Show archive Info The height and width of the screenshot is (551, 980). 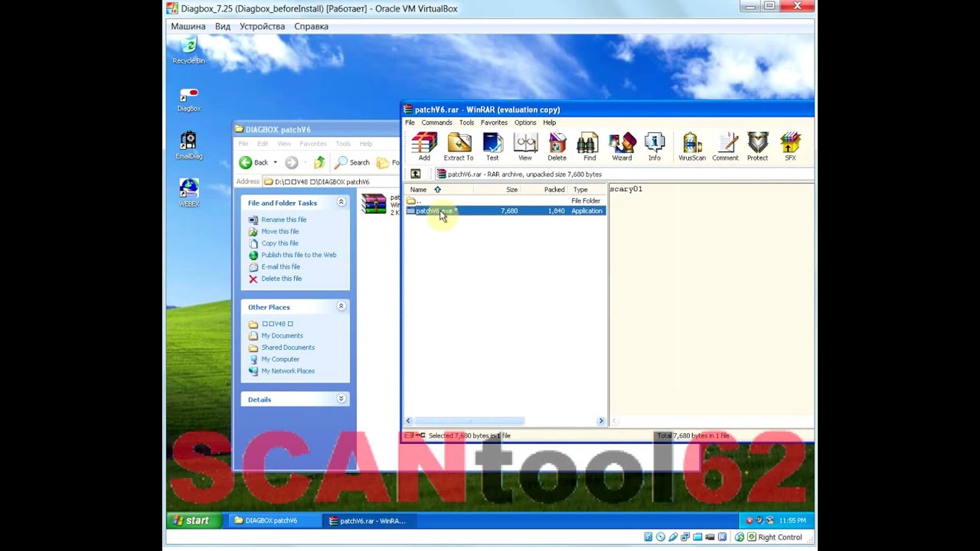(655, 146)
